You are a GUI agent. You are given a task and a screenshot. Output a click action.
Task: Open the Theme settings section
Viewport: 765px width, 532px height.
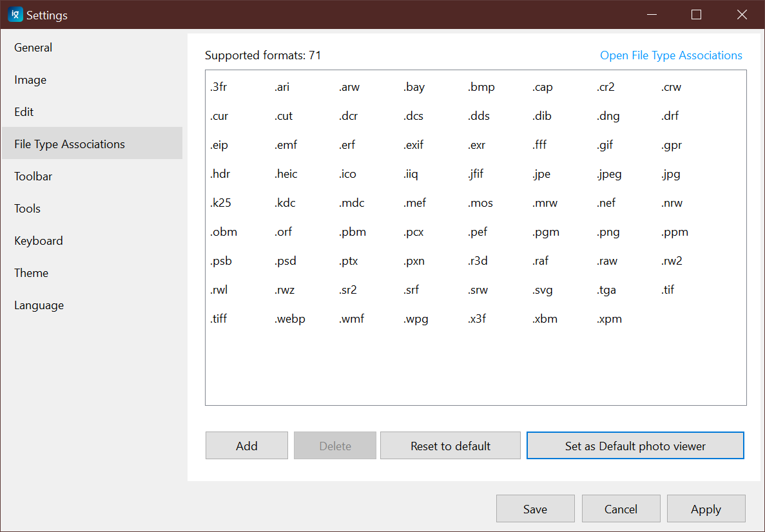(x=31, y=272)
